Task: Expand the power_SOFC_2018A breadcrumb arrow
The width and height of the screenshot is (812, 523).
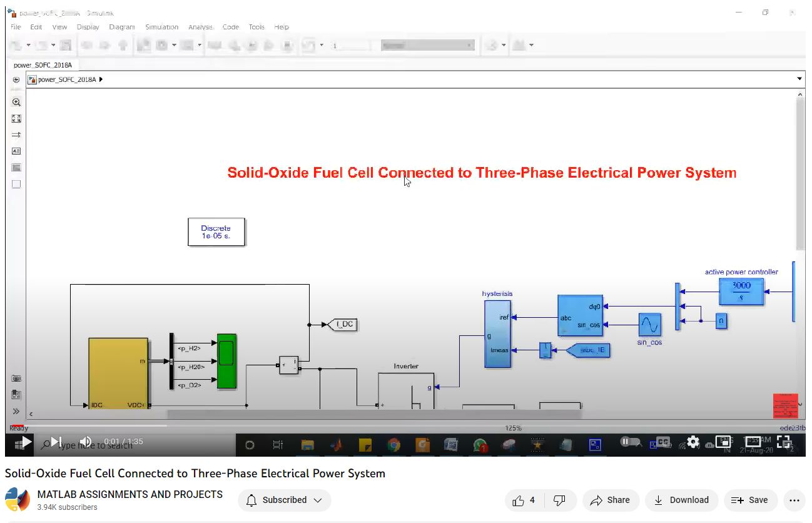Action: click(x=101, y=79)
